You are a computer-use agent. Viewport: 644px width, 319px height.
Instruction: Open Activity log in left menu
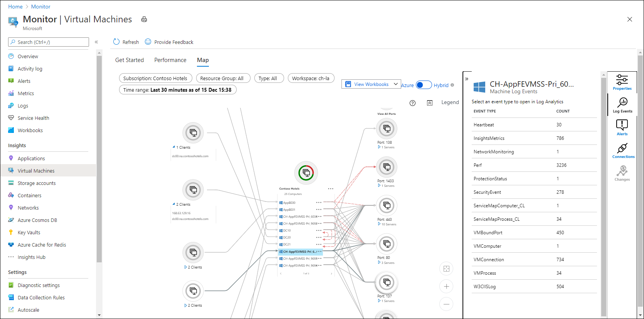[x=30, y=69]
